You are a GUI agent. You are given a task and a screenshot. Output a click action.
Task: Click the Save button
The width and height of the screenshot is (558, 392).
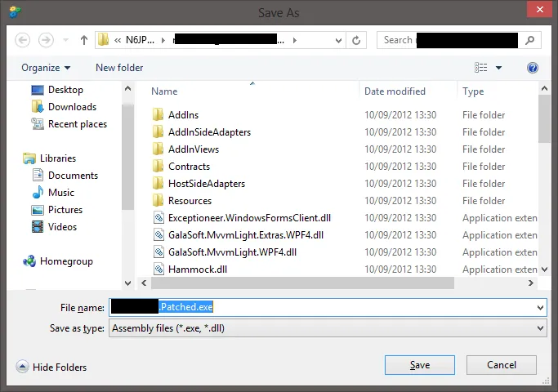coord(419,365)
